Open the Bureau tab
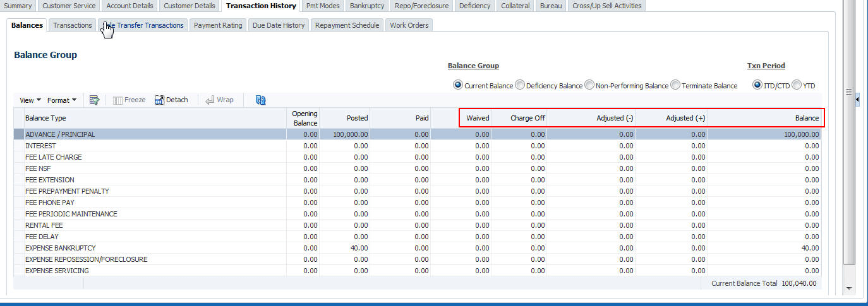Screen dimensions: 868x306 (552, 6)
